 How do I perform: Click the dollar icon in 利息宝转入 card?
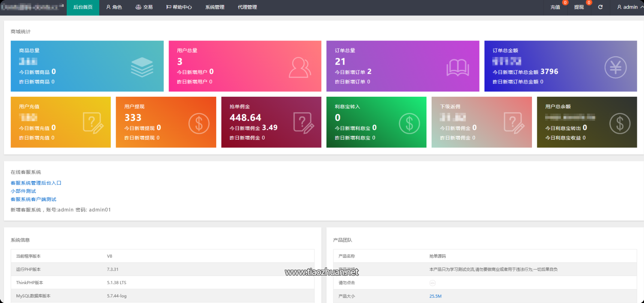[409, 123]
